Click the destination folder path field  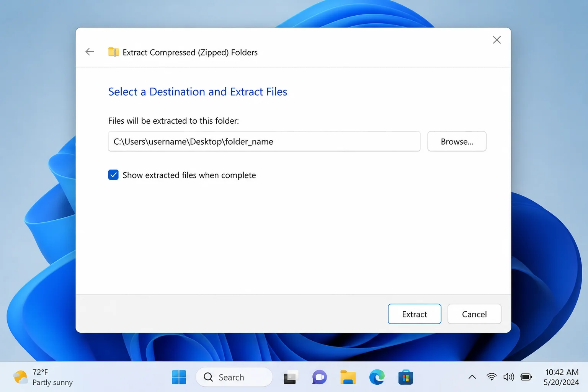pos(264,141)
